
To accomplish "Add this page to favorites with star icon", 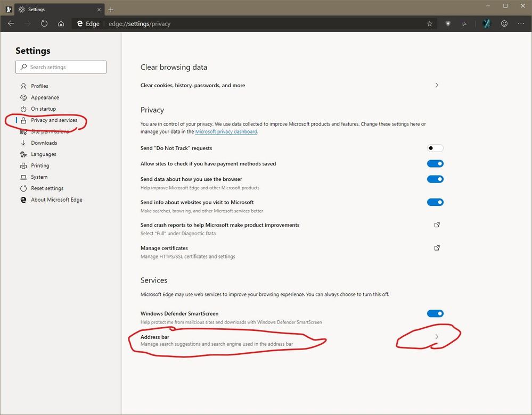I will 430,23.
